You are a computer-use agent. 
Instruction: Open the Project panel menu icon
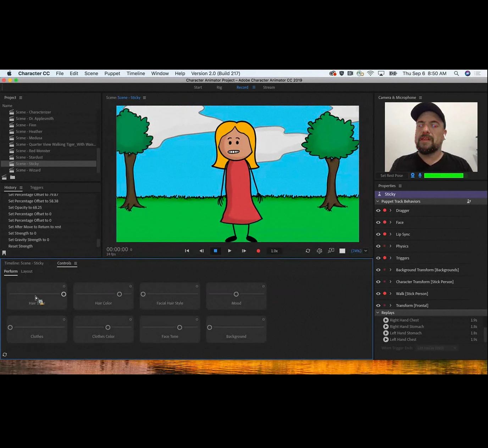click(x=21, y=98)
